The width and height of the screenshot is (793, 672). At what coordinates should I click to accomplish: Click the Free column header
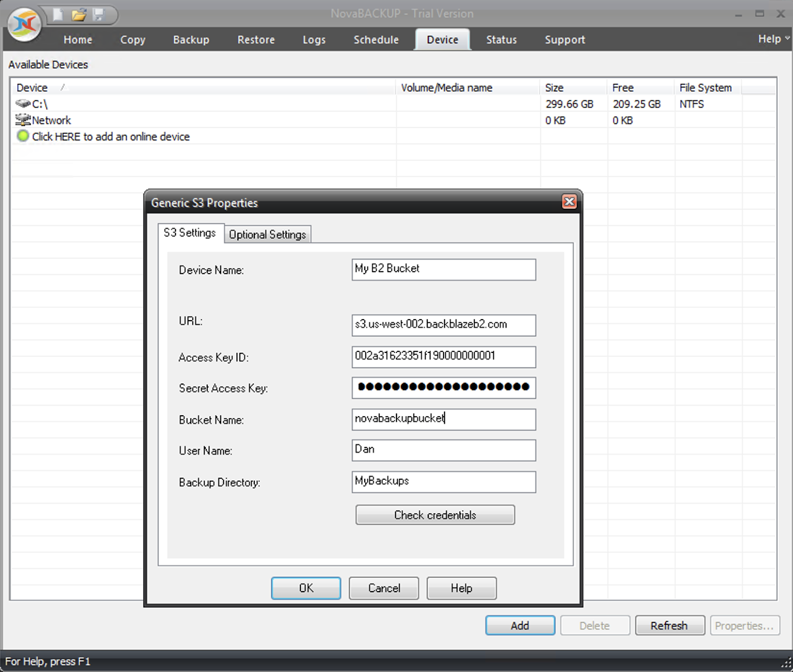click(x=641, y=88)
